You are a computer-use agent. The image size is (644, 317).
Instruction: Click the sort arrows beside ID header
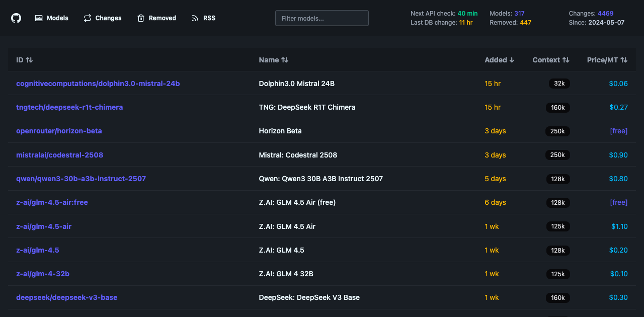tap(30, 59)
